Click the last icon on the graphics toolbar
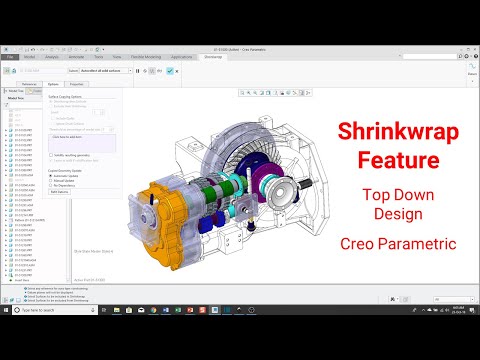The height and width of the screenshot is (360, 480). point(308,93)
